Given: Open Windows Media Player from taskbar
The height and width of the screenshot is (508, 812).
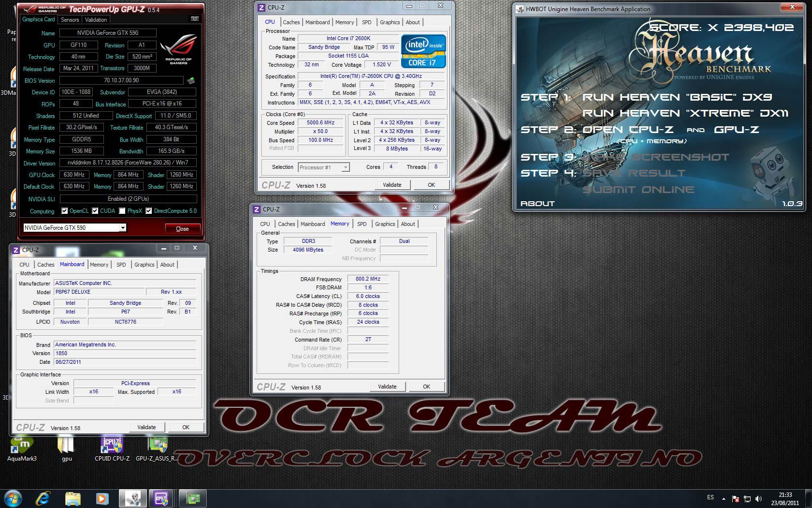Looking at the screenshot, I should click(101, 498).
